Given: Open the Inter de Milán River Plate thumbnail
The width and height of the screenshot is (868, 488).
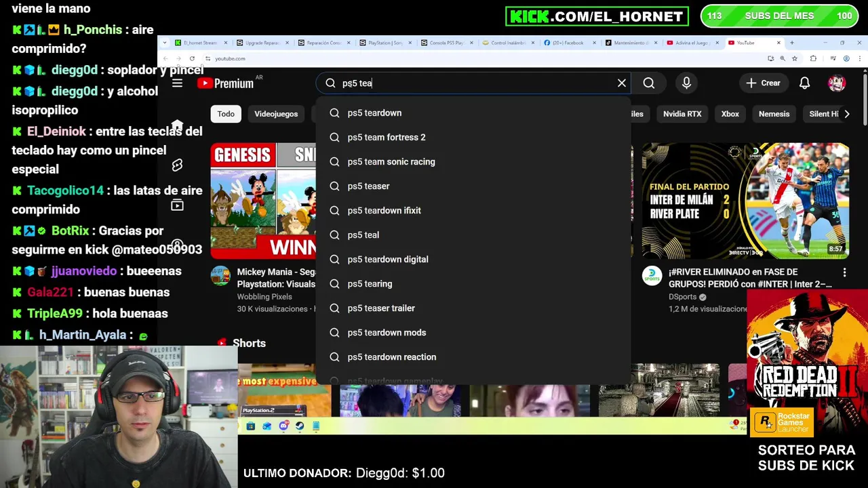Looking at the screenshot, I should [745, 201].
